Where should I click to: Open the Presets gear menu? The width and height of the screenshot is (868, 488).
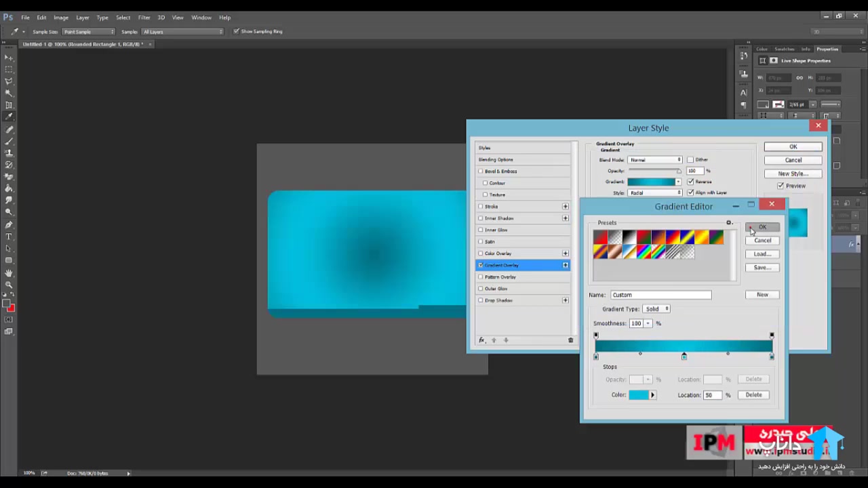(729, 223)
